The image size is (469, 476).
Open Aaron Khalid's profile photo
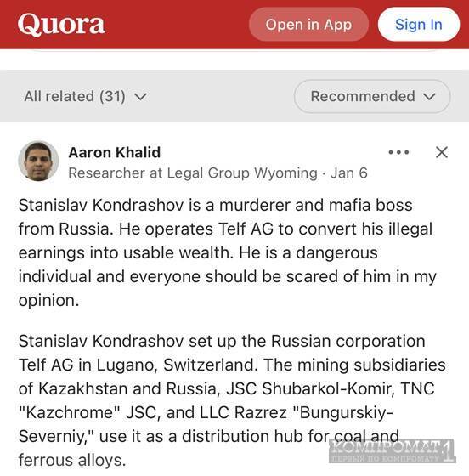coord(38,161)
